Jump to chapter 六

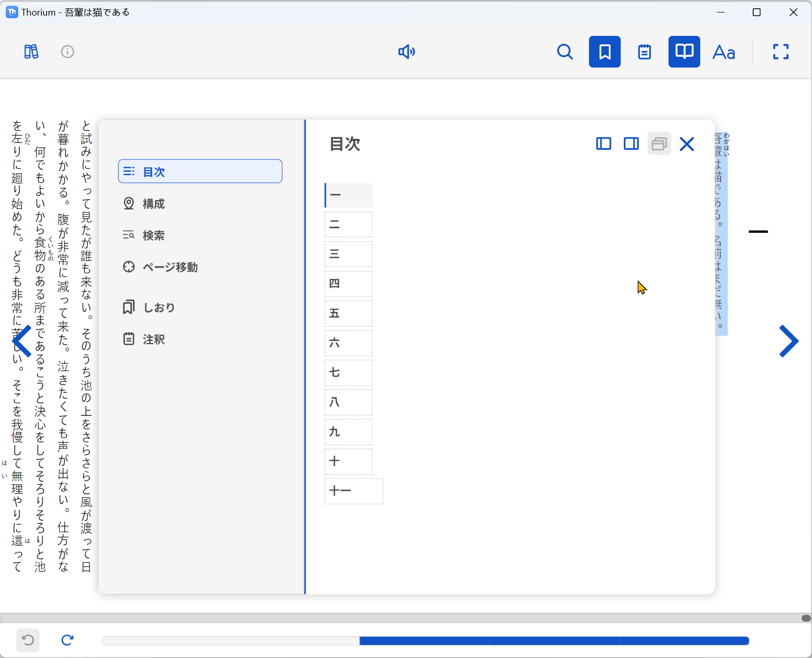[x=349, y=343]
